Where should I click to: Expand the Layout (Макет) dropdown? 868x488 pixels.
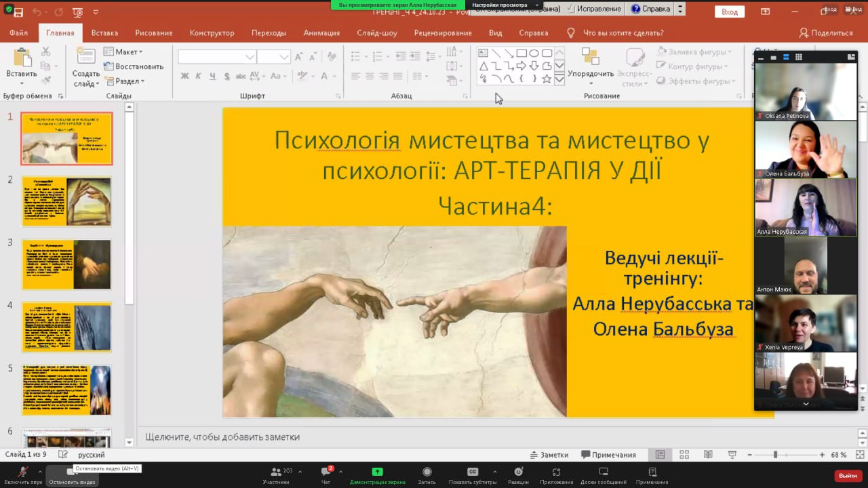pos(123,52)
